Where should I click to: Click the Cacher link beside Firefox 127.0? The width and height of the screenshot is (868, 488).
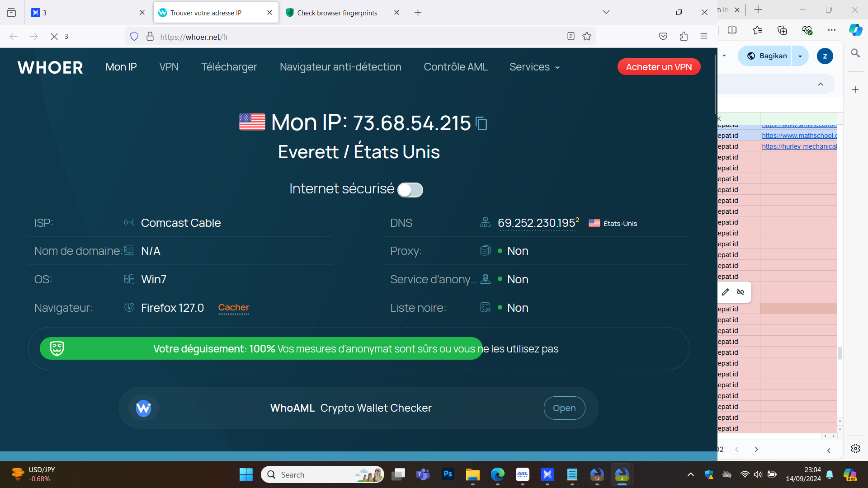233,308
